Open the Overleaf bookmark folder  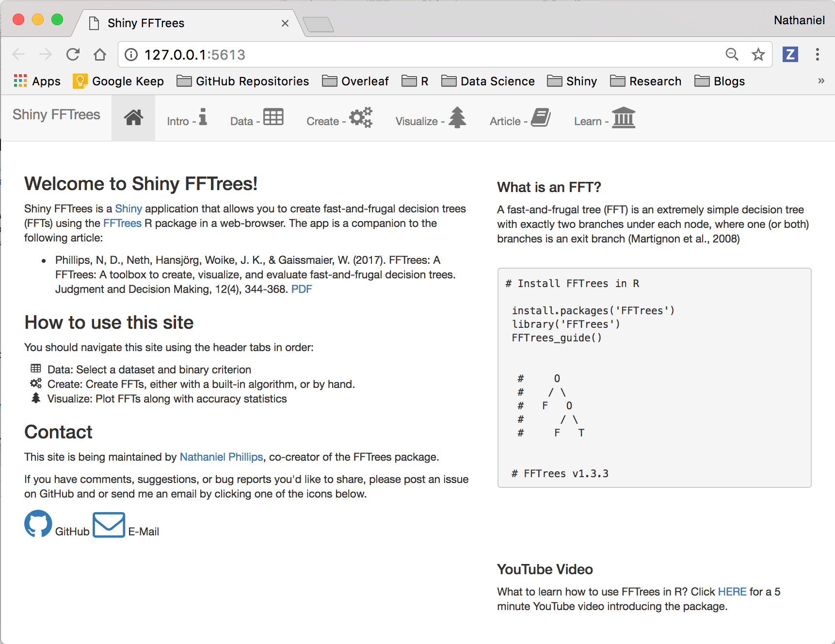(355, 81)
